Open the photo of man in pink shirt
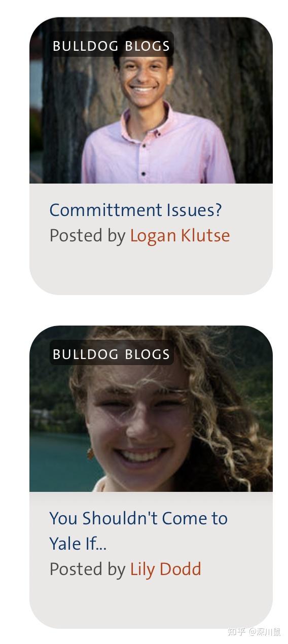The image size is (288, 644). click(x=151, y=100)
